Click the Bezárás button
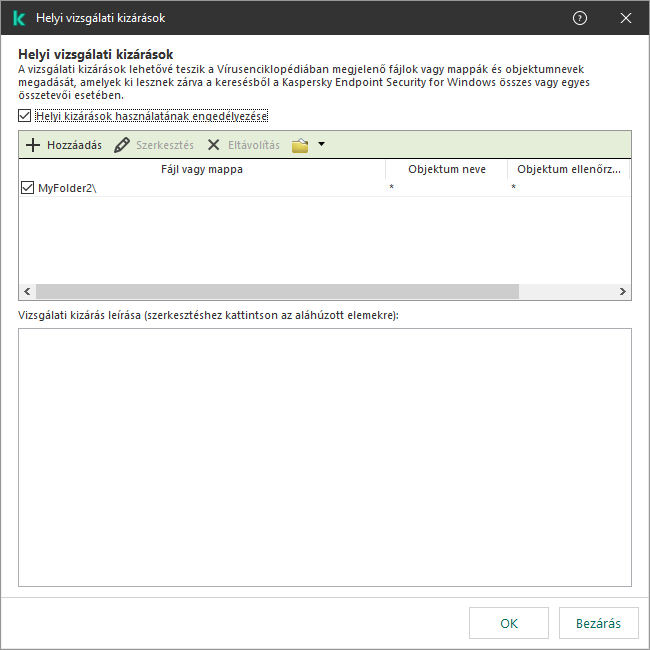This screenshot has width=650, height=650. click(598, 623)
